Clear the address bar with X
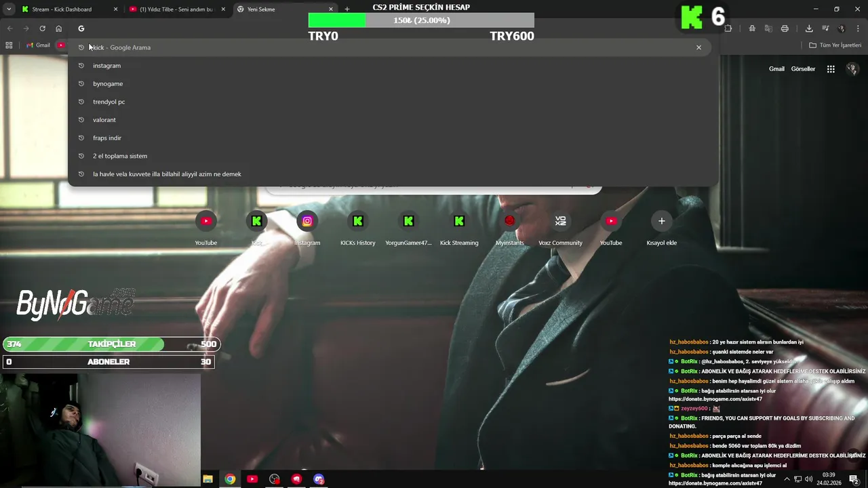The height and width of the screenshot is (488, 868). pos(698,47)
